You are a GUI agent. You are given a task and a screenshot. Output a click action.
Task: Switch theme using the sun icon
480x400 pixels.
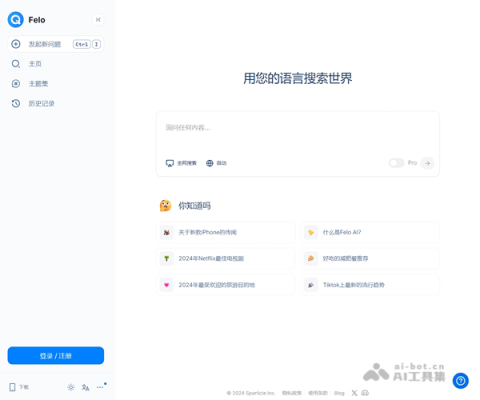[71, 387]
